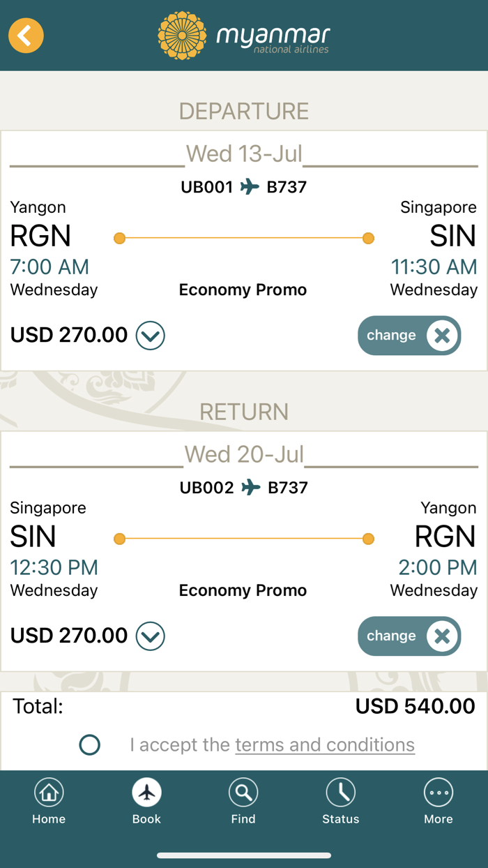Viewport: 488px width, 868px height.
Task: Tap the back arrow at top left
Action: click(x=26, y=35)
